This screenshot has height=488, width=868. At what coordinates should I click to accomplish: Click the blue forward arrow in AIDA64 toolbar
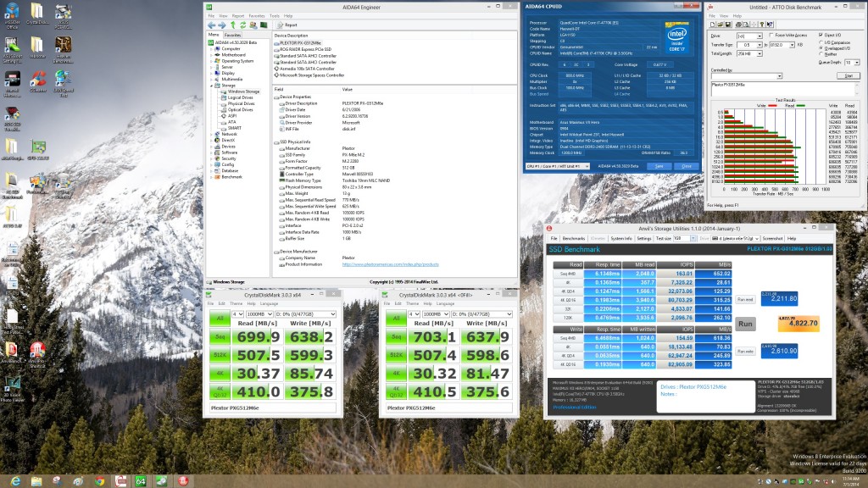coord(222,25)
